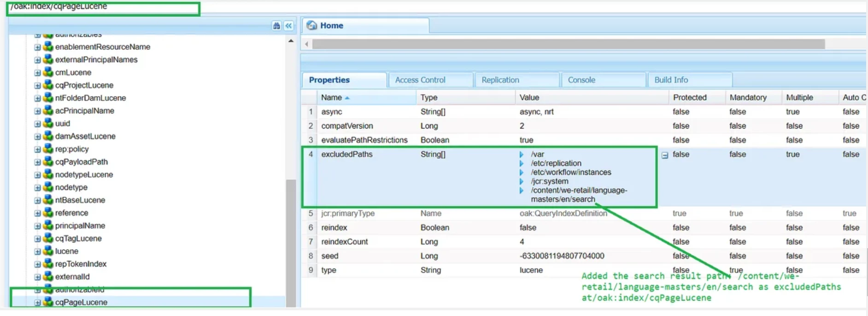
Task: Click the ntFolderDamLucene node icon
Action: click(x=48, y=98)
